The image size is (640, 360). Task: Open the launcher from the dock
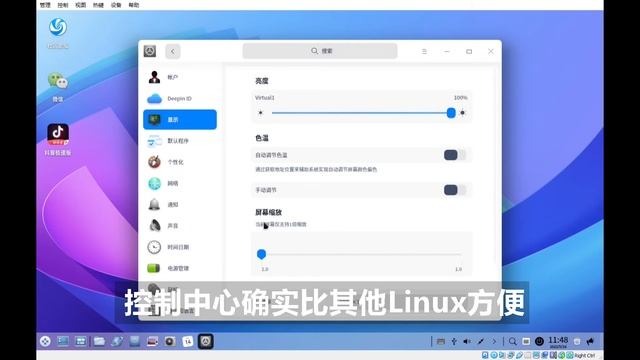tap(45, 341)
